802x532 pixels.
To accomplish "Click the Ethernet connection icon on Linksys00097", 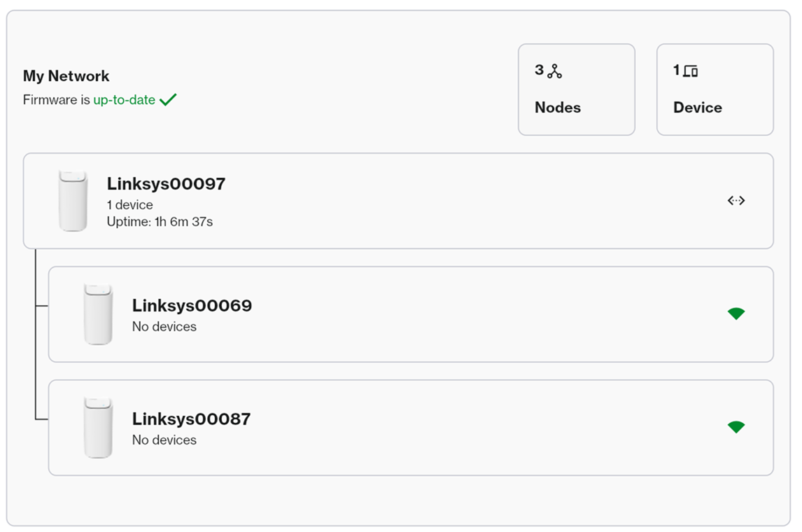I will tap(736, 201).
